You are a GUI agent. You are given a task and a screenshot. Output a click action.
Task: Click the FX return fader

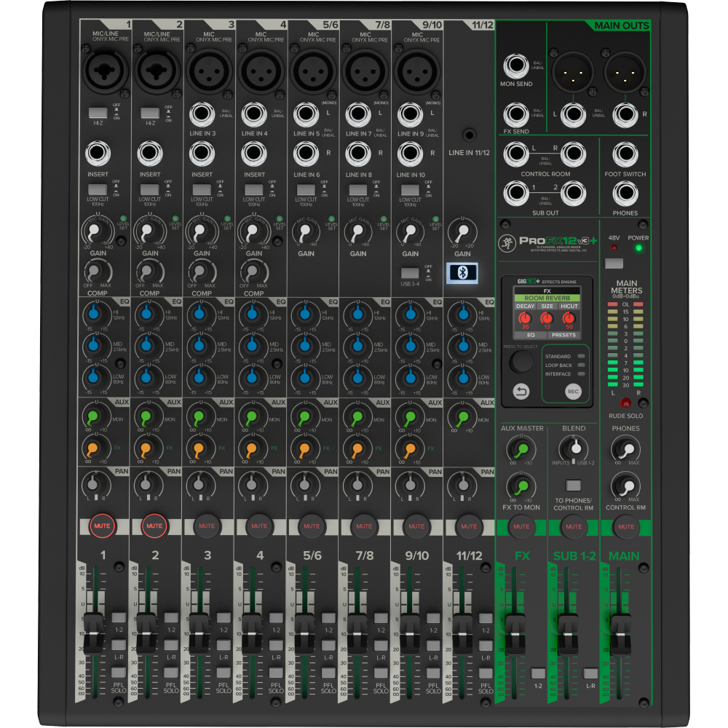click(x=515, y=634)
